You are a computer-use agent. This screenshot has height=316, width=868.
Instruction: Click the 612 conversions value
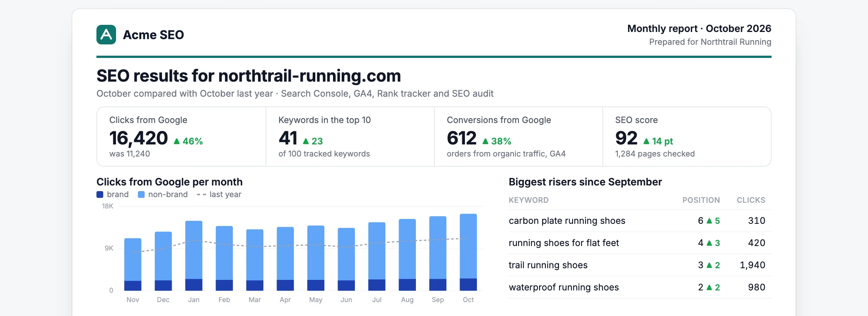point(462,138)
